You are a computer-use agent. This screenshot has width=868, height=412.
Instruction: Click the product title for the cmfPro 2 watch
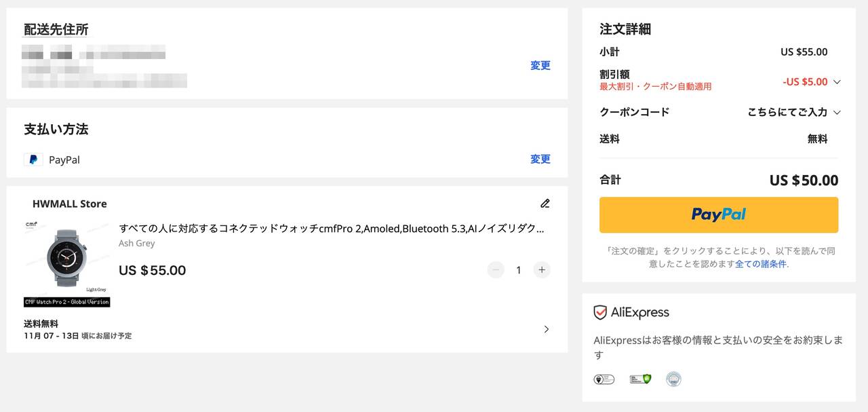[x=331, y=229]
